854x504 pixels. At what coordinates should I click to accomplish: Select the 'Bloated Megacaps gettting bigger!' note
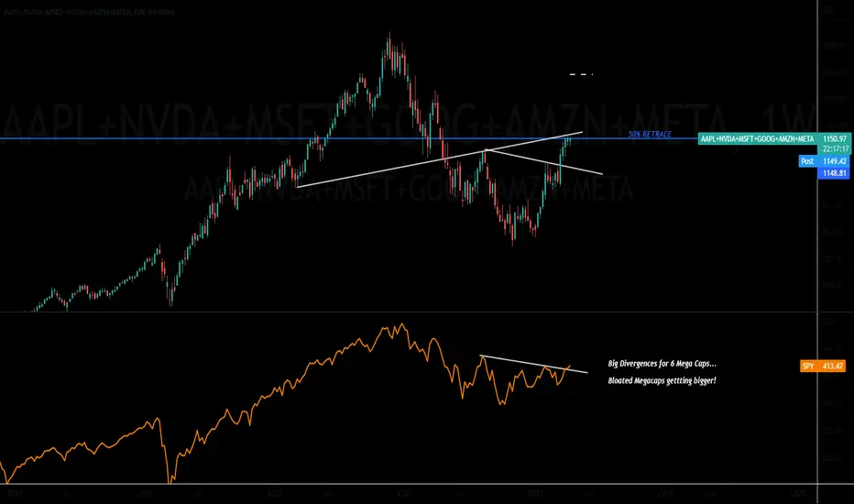(662, 380)
